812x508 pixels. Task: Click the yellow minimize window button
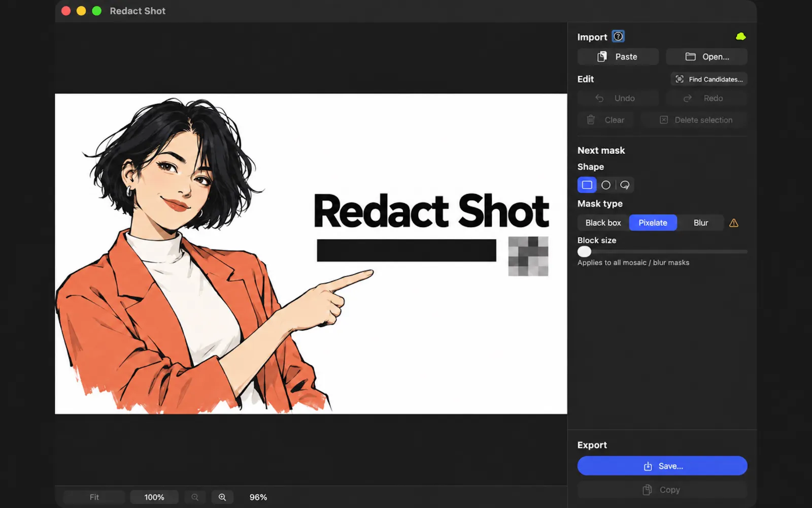pos(81,11)
